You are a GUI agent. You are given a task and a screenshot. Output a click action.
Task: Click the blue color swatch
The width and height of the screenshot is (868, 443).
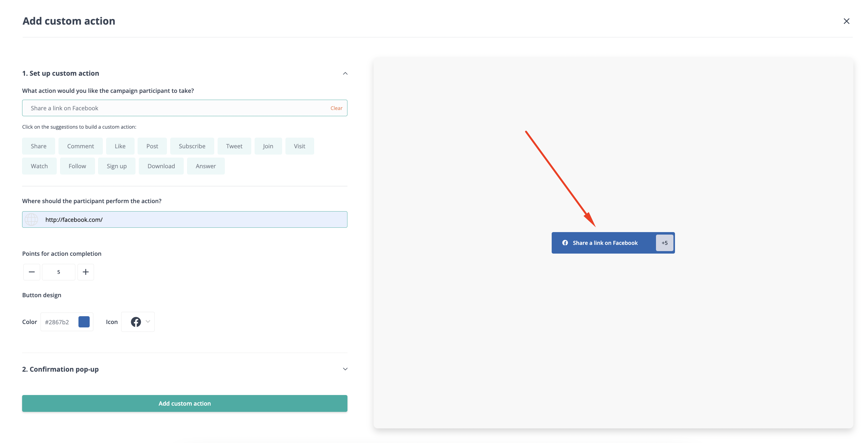pos(84,322)
